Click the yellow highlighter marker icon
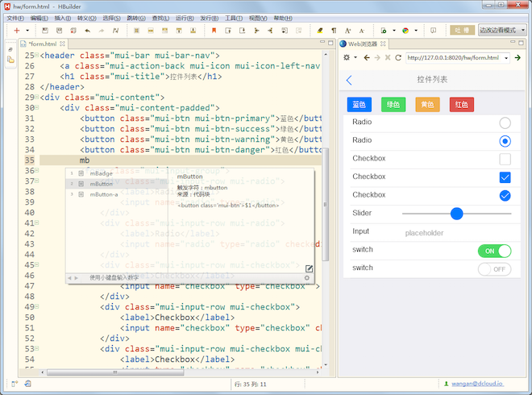Screen dimensions: 532x395 point(320,31)
